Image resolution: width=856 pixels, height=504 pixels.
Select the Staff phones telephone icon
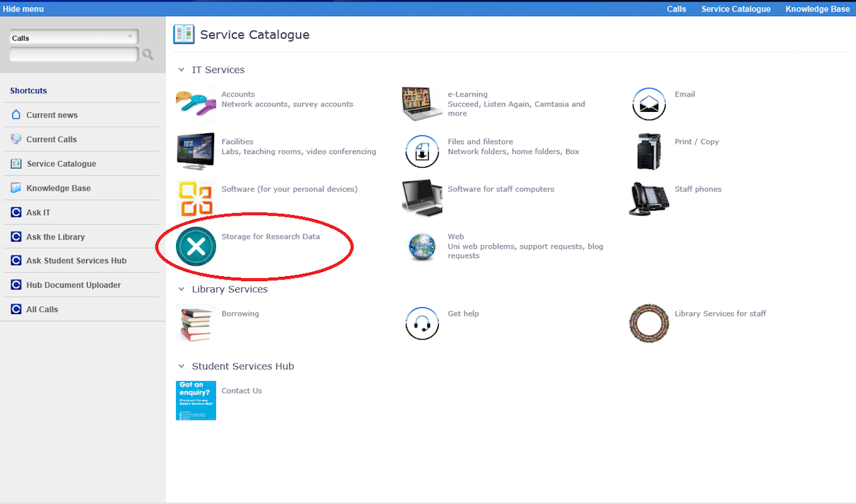point(648,199)
